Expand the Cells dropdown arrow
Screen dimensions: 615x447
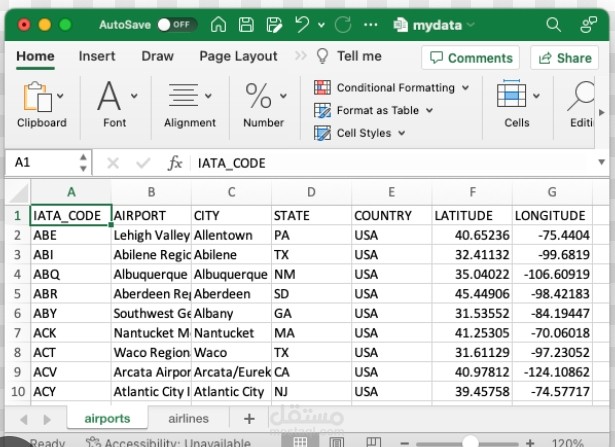coord(536,96)
